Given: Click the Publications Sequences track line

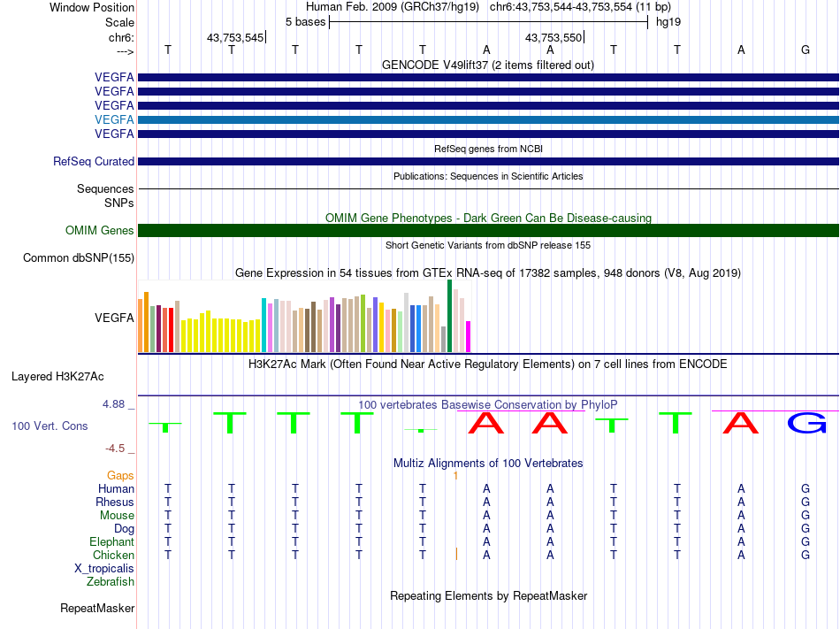Looking at the screenshot, I should (488, 188).
